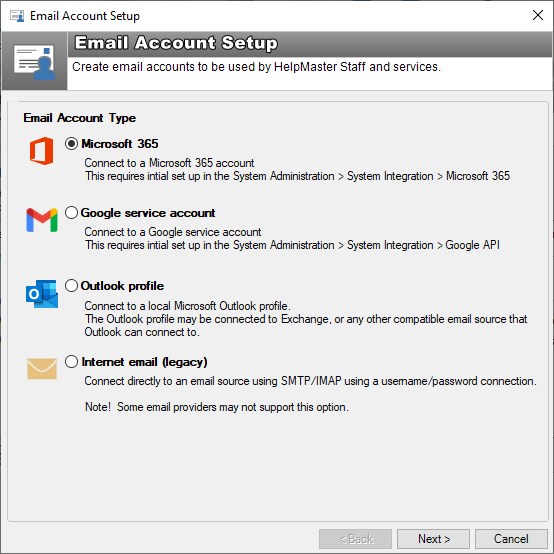Click the yellow envelope Internet email icon
This screenshot has height=554, width=554.
click(42, 369)
